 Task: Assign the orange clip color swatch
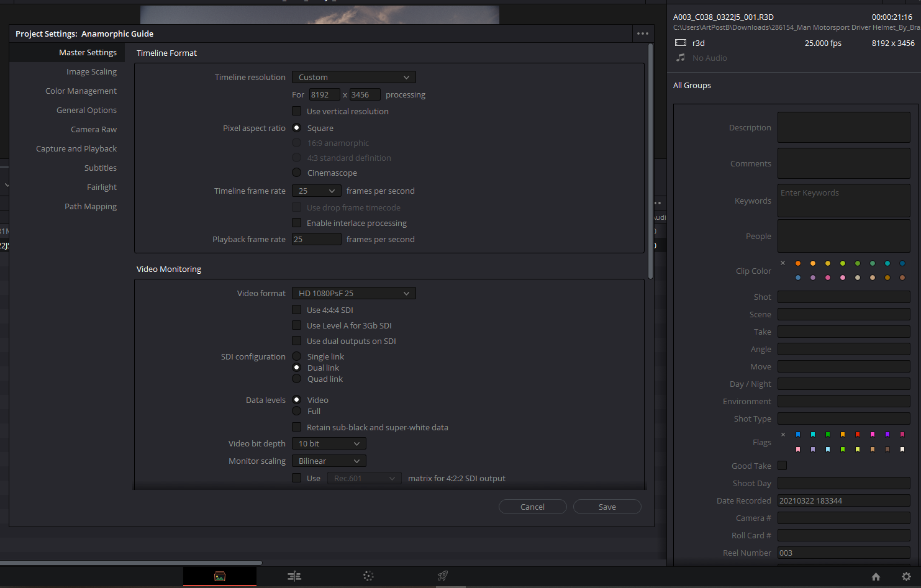pyautogui.click(x=798, y=263)
